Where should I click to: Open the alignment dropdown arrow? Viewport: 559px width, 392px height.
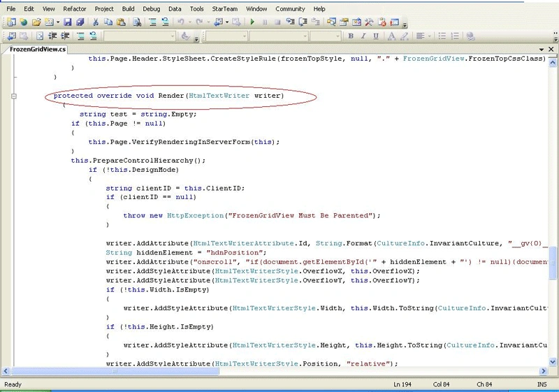pos(429,36)
